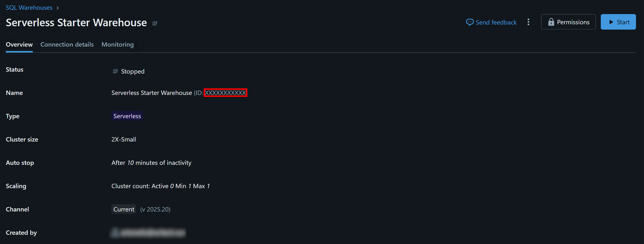Click the stopped icon in Status row
This screenshot has width=644, height=244.
pos(115,71)
